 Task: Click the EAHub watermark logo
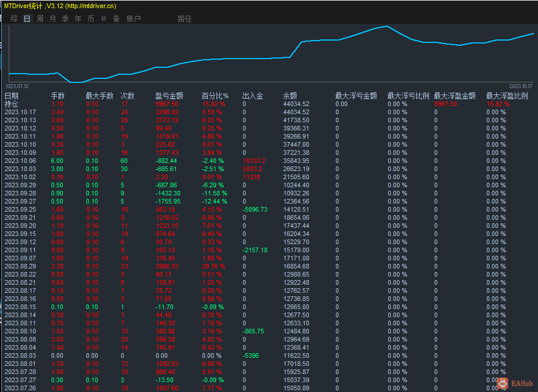click(x=512, y=383)
